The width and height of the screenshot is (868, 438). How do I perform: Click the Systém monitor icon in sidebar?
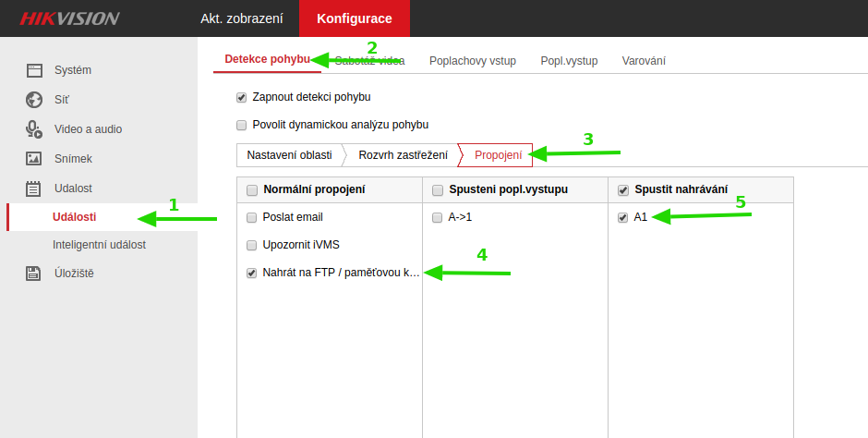pyautogui.click(x=34, y=70)
